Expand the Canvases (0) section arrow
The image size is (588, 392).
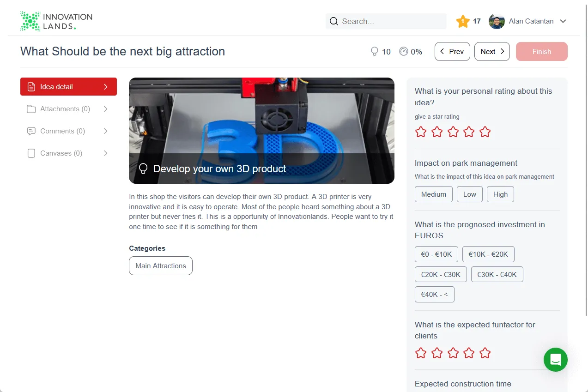(105, 153)
